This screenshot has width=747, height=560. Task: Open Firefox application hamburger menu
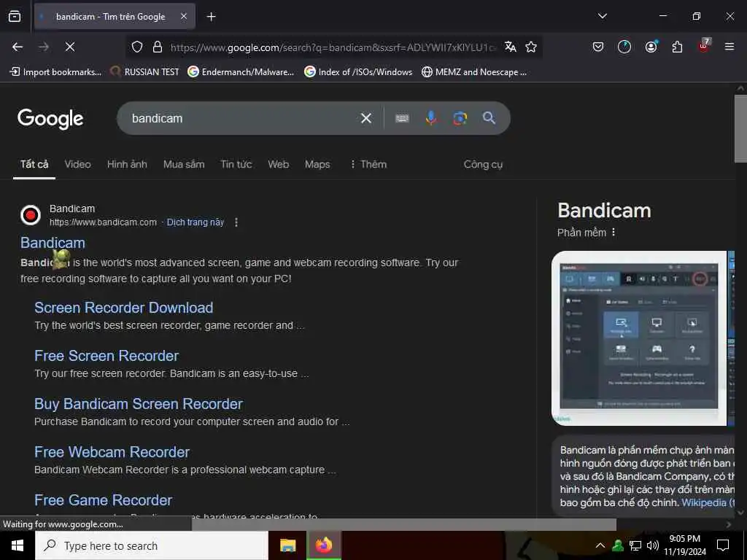click(729, 47)
